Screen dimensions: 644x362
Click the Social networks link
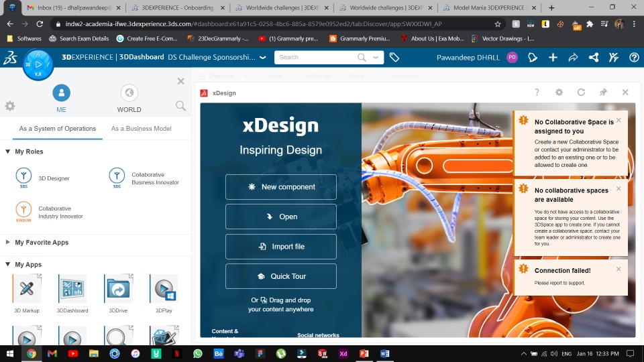(318, 335)
